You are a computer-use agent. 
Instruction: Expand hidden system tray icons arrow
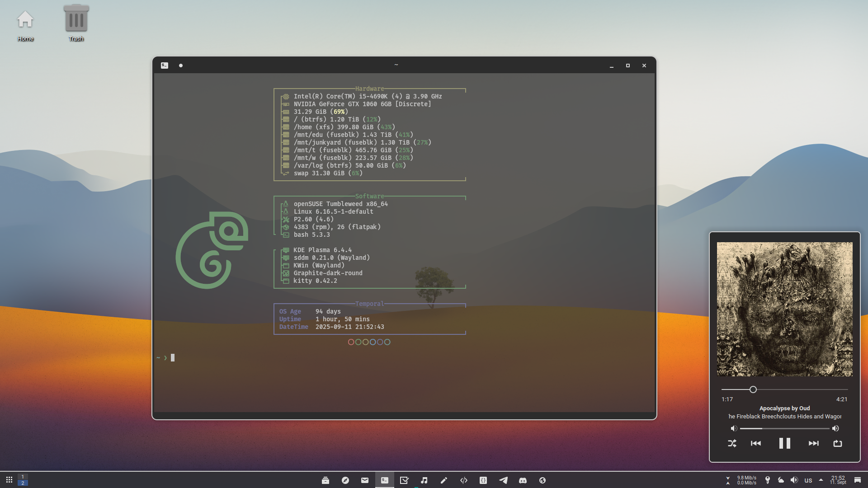pos(821,480)
